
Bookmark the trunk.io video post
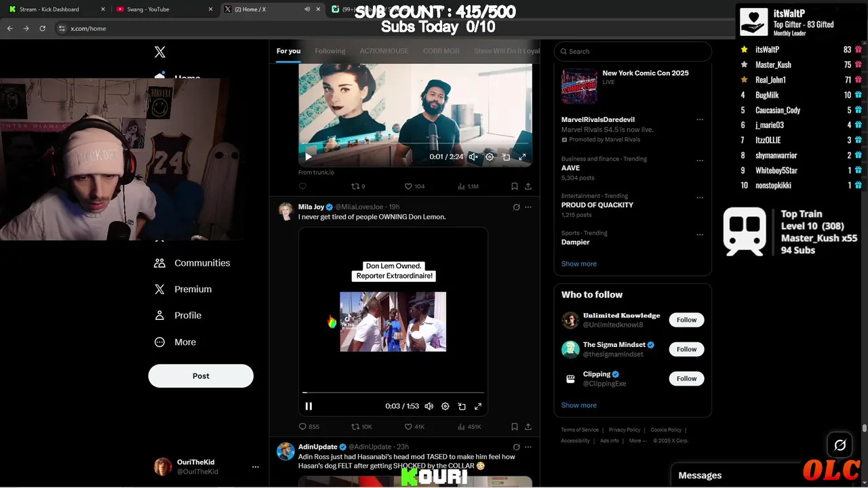click(514, 186)
